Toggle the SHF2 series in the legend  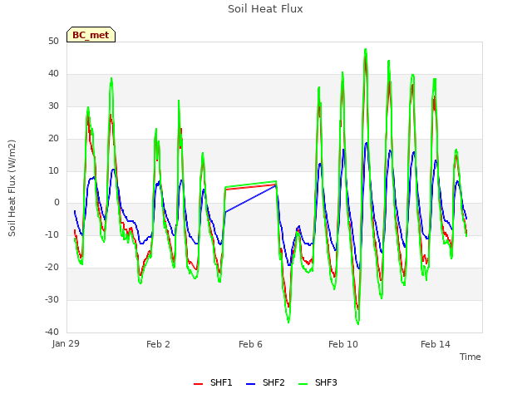click(265, 382)
